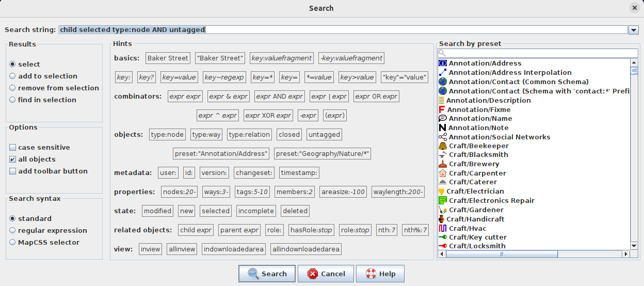Viewport: 644px width, 286px height.
Task: Open Help for the search dialog
Action: point(380,274)
